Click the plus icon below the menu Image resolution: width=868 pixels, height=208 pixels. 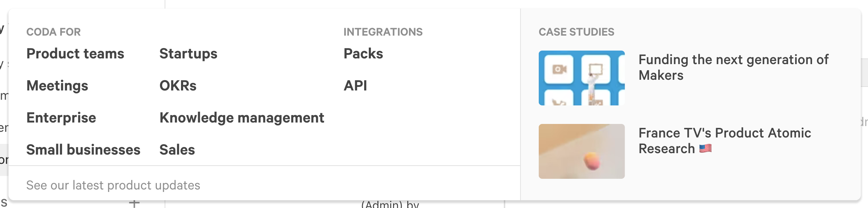tap(134, 204)
